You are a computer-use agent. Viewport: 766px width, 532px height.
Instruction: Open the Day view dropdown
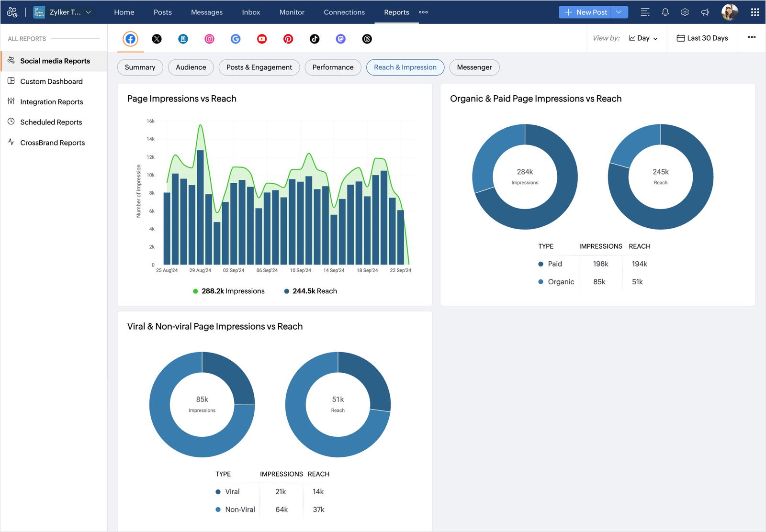coord(643,38)
